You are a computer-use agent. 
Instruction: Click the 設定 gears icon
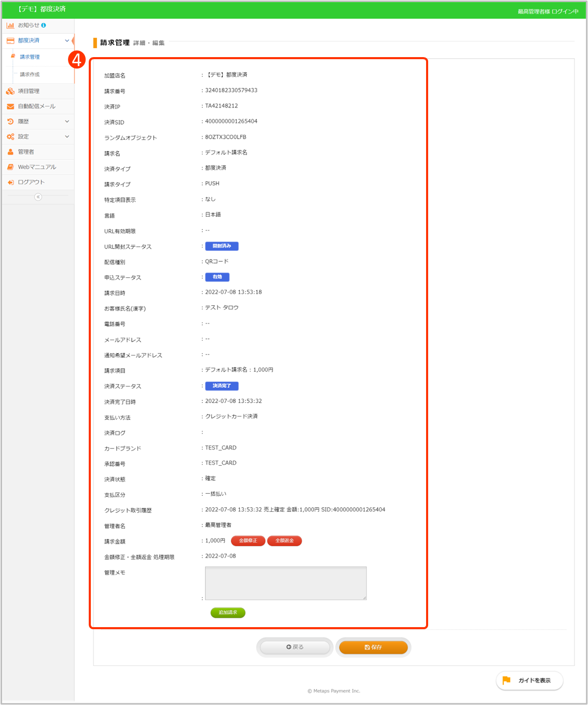(x=10, y=137)
